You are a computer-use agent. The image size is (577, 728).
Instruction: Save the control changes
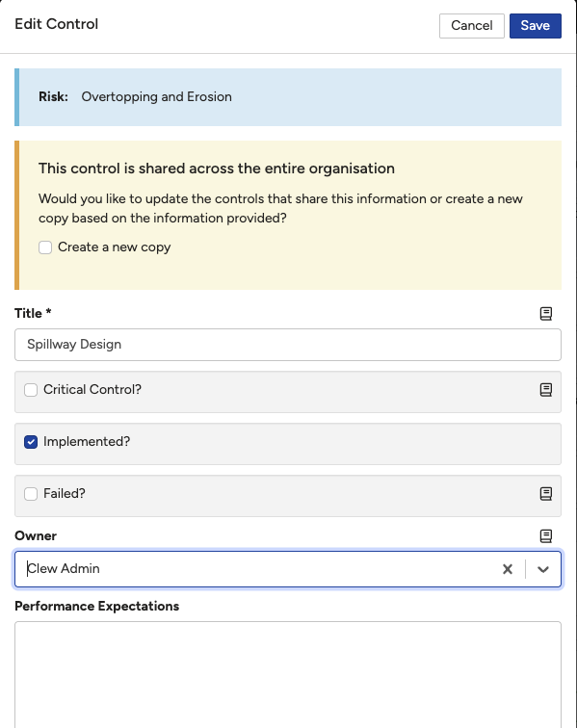[536, 26]
